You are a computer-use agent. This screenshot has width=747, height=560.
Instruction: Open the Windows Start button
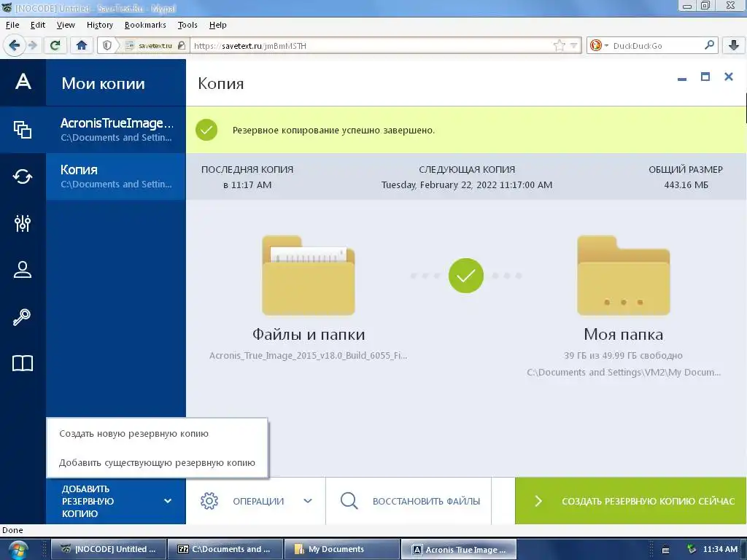coord(18,550)
